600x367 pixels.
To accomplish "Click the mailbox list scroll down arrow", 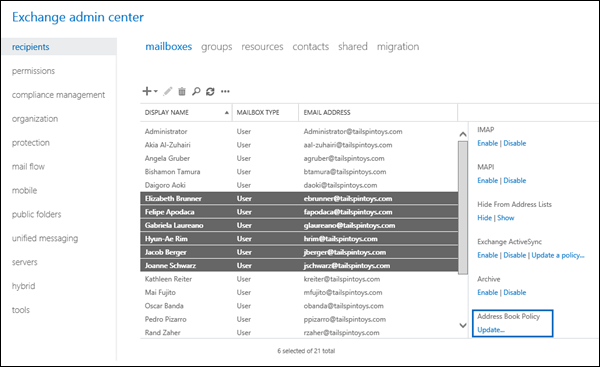I will pyautogui.click(x=463, y=326).
